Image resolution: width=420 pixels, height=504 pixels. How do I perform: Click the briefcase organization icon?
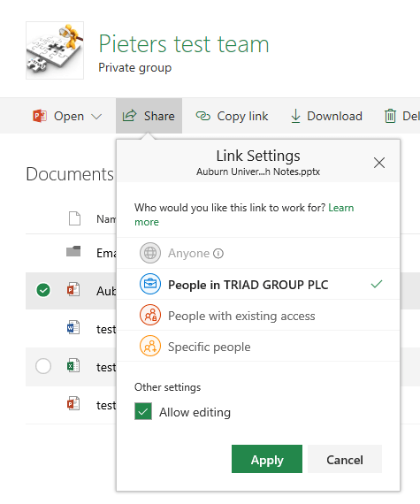(x=150, y=284)
